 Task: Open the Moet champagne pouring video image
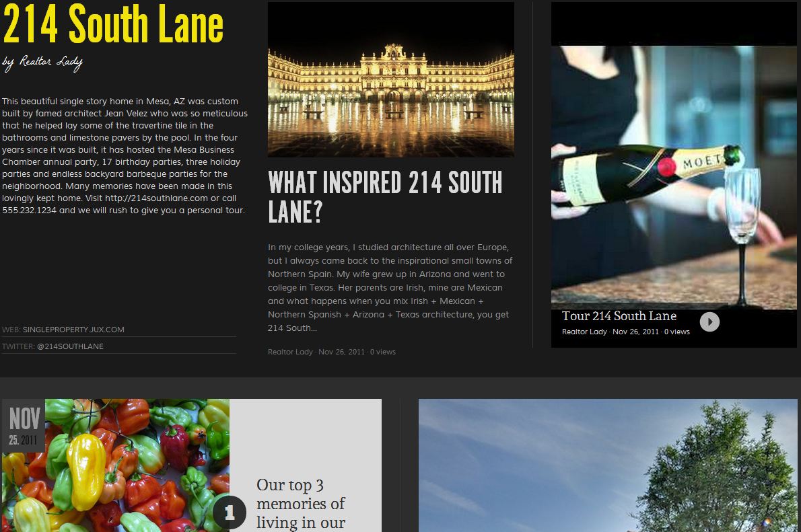[x=674, y=178]
